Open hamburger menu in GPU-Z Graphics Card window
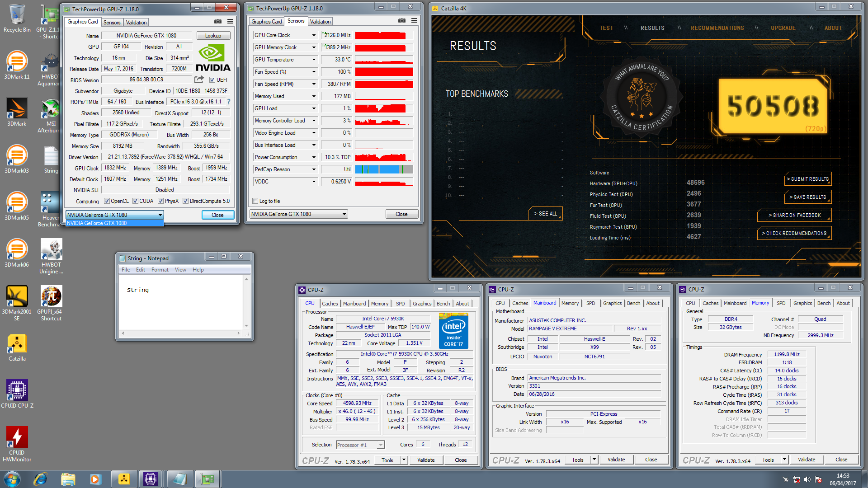This screenshot has height=488, width=868. [x=230, y=21]
